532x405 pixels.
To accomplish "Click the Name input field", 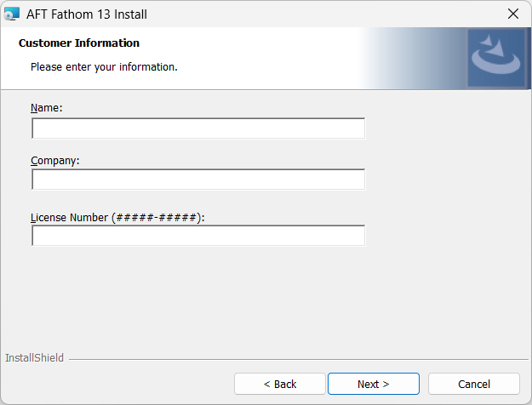I will coord(198,128).
